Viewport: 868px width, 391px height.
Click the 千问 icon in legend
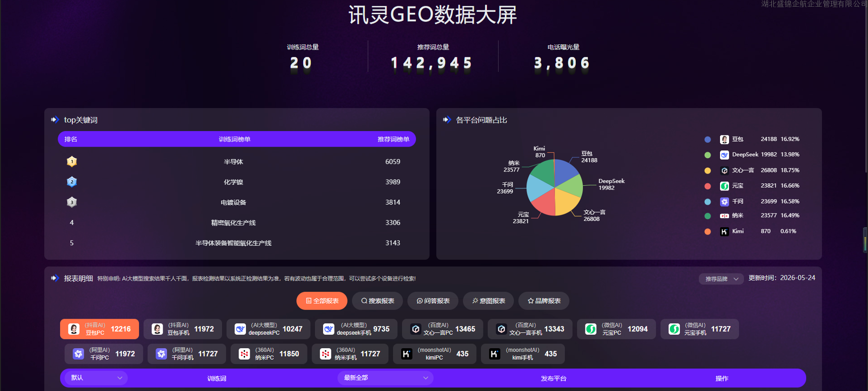[724, 201]
